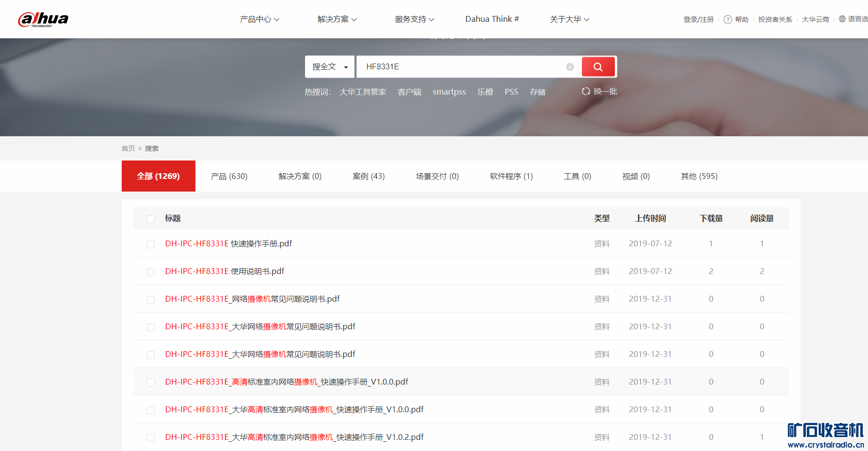Switch to the 工具 (0) tab
The image size is (868, 451).
pyautogui.click(x=578, y=177)
